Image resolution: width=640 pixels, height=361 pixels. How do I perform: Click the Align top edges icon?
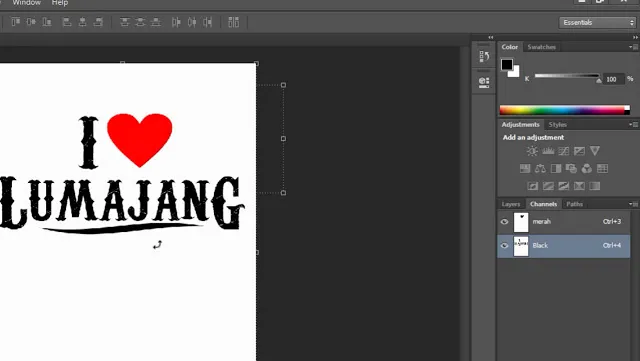pos(16,22)
